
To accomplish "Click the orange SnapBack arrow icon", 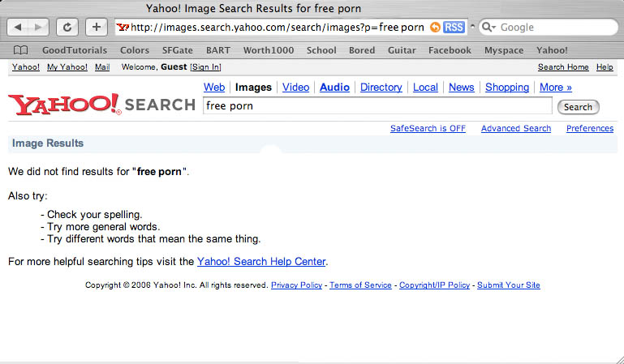I will coord(436,27).
